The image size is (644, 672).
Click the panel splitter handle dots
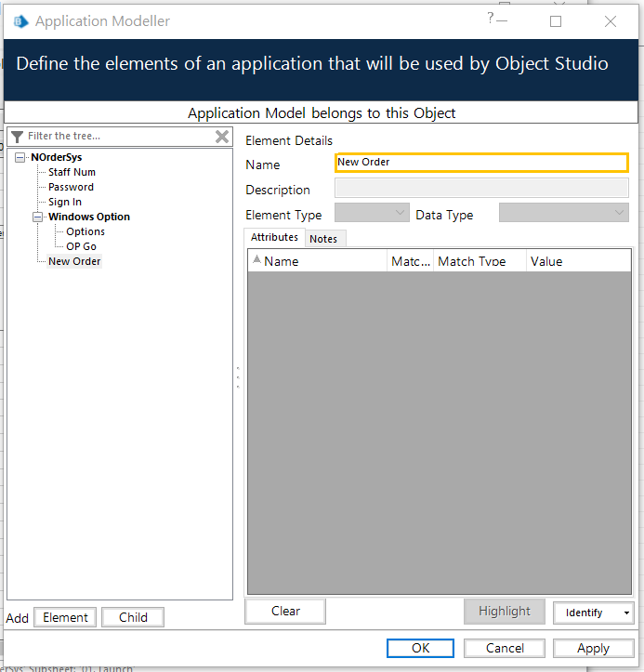click(x=238, y=377)
